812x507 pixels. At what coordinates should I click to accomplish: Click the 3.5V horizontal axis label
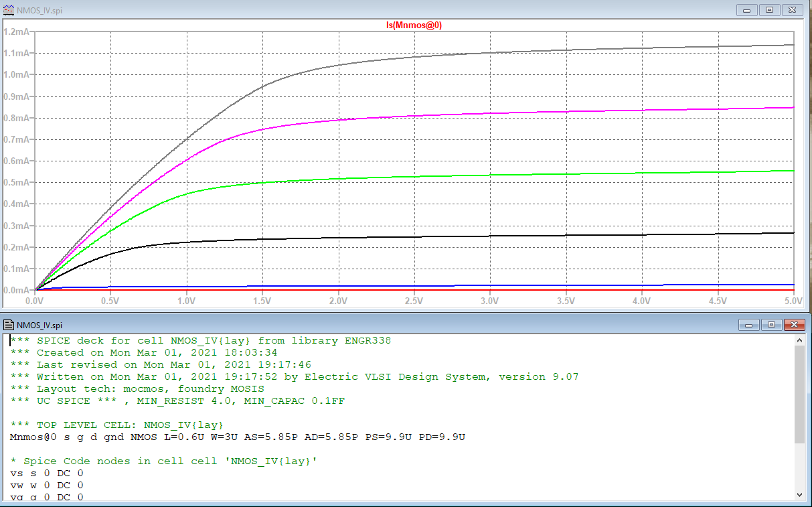coord(566,301)
